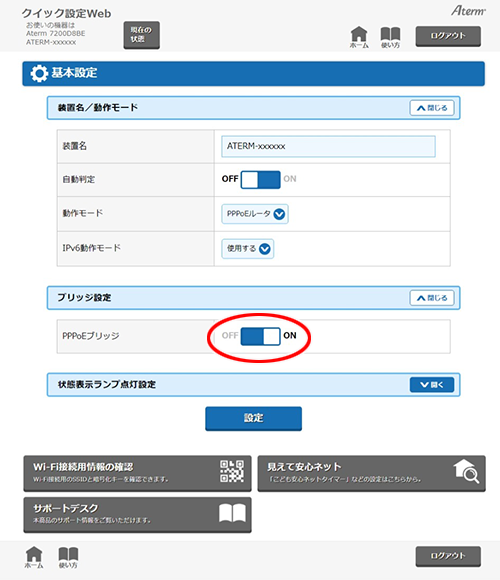Click the QR code icon on Wi-Fi接続用情報 card

(232, 471)
